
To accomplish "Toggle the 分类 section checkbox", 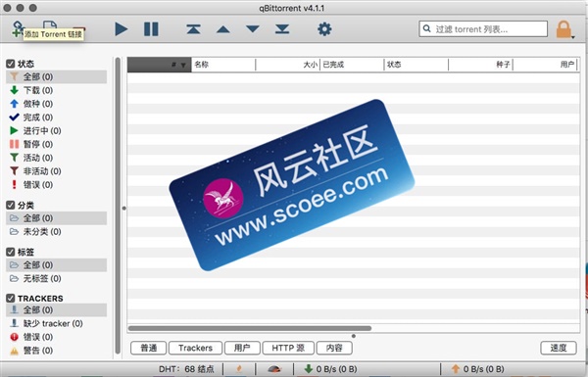I will [11, 205].
